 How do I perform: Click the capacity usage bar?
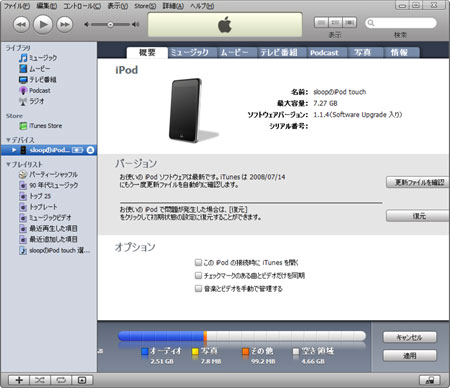tap(242, 336)
